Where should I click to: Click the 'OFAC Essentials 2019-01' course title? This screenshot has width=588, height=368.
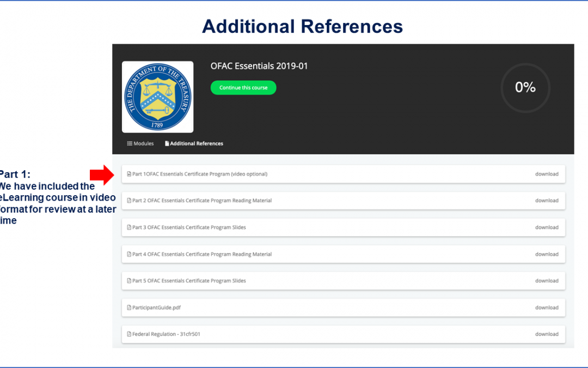pos(259,66)
